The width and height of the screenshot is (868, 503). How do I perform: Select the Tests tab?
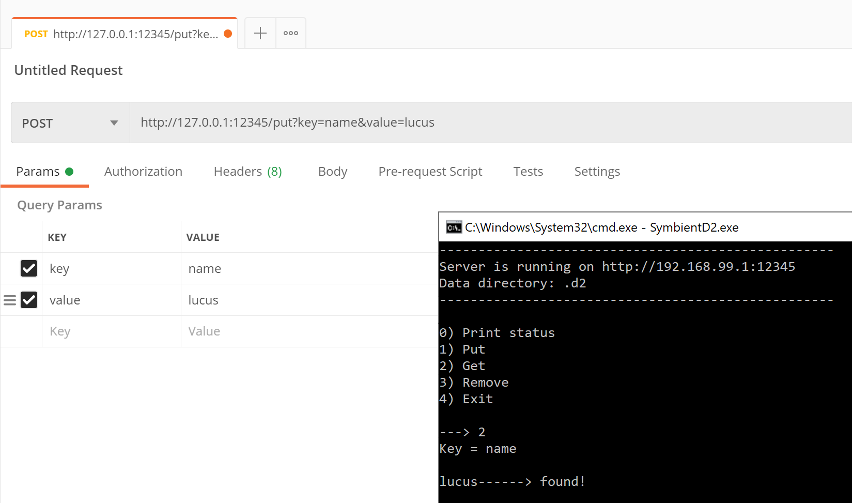pos(528,172)
